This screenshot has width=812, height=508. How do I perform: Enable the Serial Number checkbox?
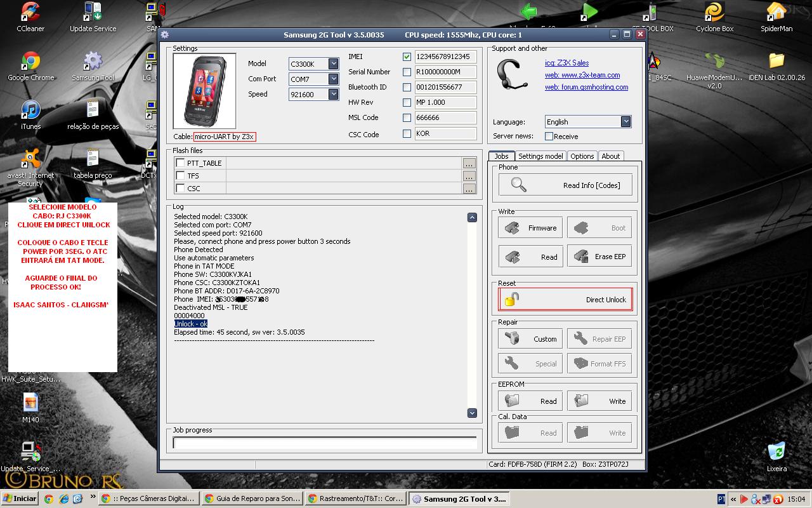407,72
